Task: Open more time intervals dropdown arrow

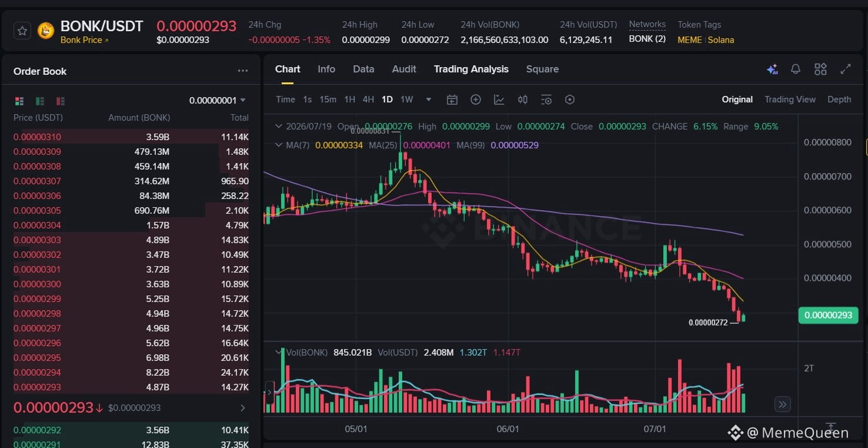Action: click(x=429, y=99)
